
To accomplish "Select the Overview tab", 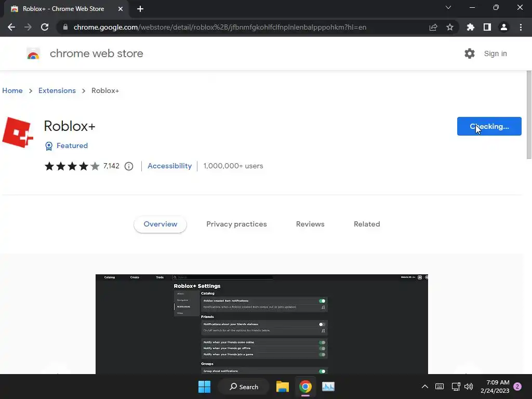I will pyautogui.click(x=160, y=224).
